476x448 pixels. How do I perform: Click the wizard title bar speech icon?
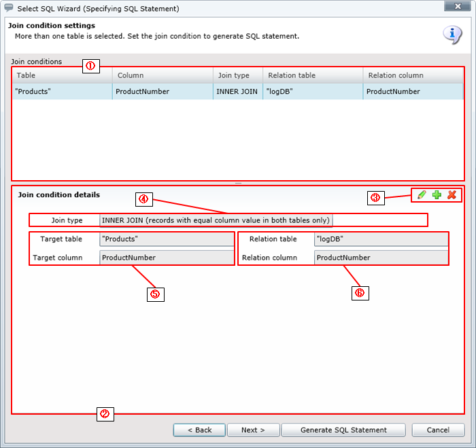tap(8, 8)
